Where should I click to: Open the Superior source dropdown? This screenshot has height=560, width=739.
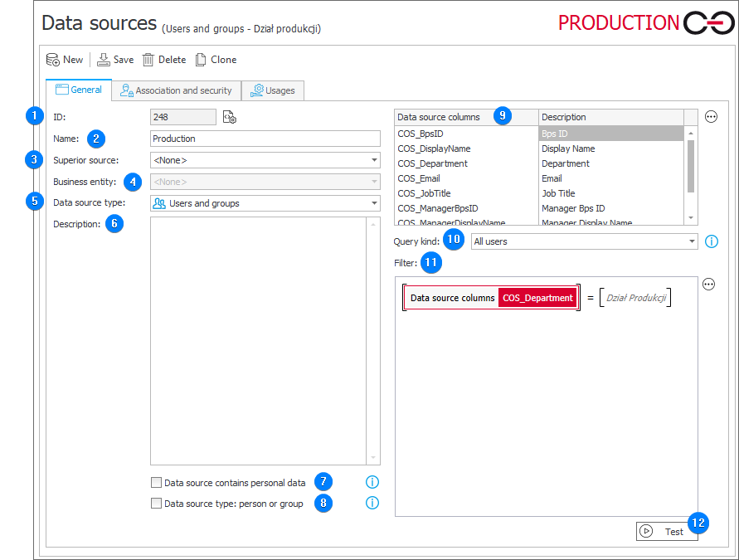click(x=265, y=160)
